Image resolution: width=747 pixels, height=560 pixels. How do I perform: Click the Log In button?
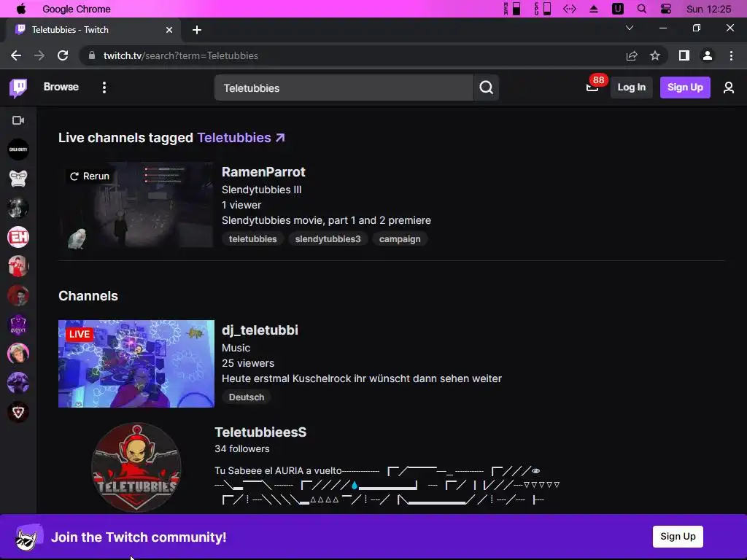(631, 87)
